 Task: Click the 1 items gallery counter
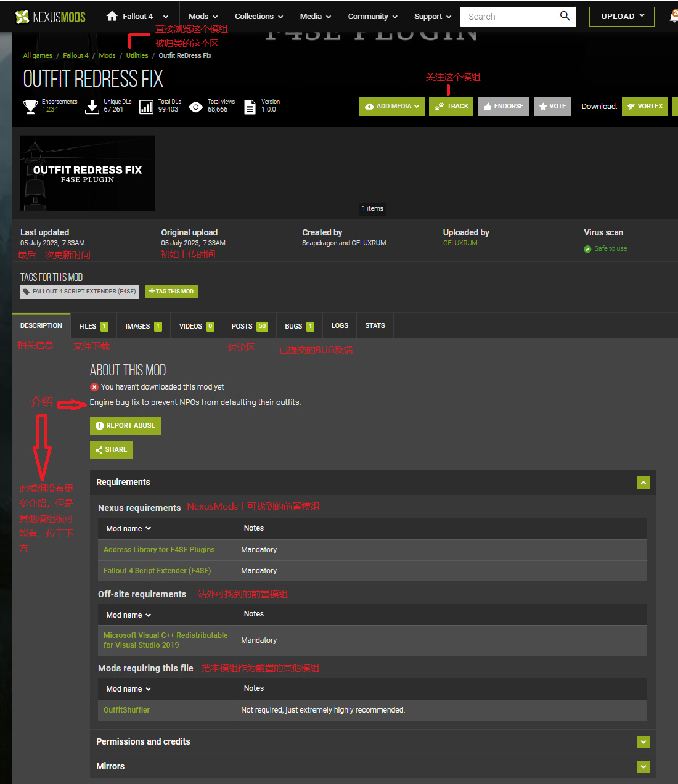tap(372, 209)
